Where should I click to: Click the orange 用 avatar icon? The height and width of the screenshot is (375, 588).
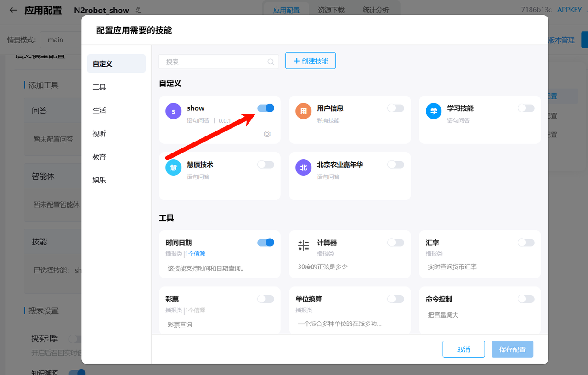click(303, 111)
